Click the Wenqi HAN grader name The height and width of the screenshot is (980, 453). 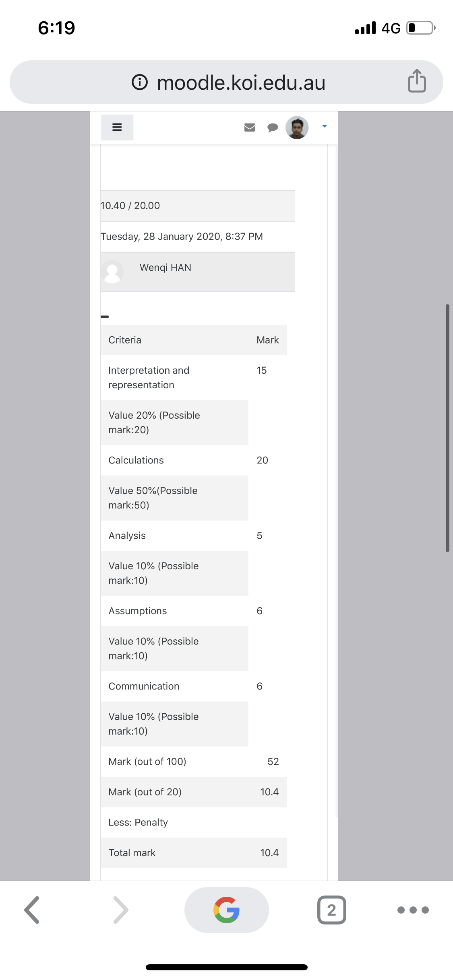point(165,268)
